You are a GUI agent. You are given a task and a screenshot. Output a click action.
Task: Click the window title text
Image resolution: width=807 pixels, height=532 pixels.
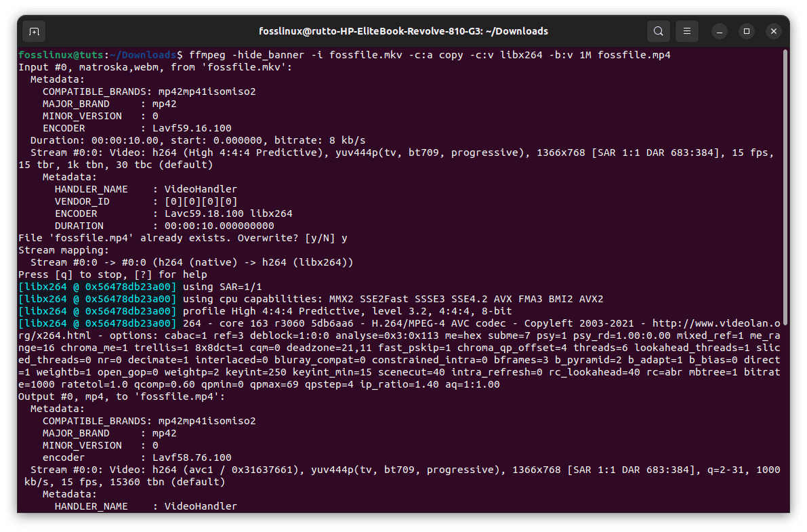pos(403,31)
